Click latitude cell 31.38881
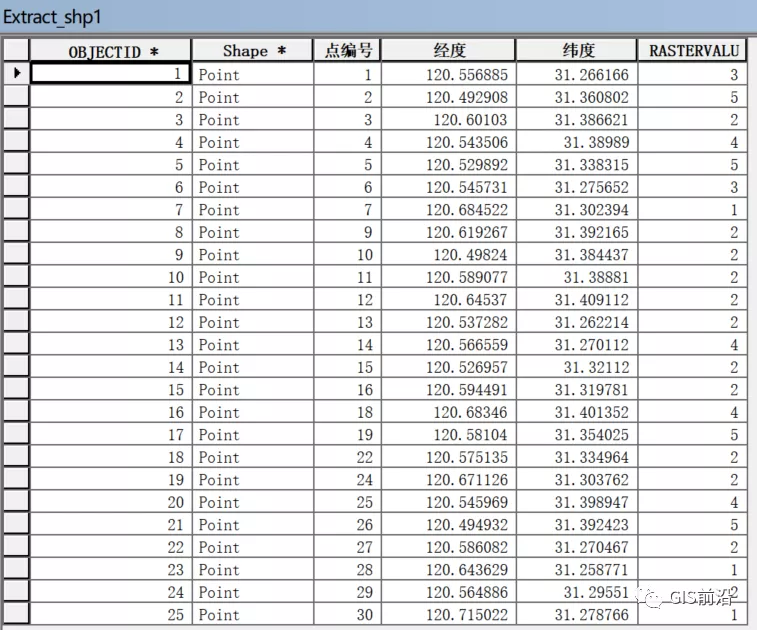Image resolution: width=757 pixels, height=630 pixels. click(577, 277)
